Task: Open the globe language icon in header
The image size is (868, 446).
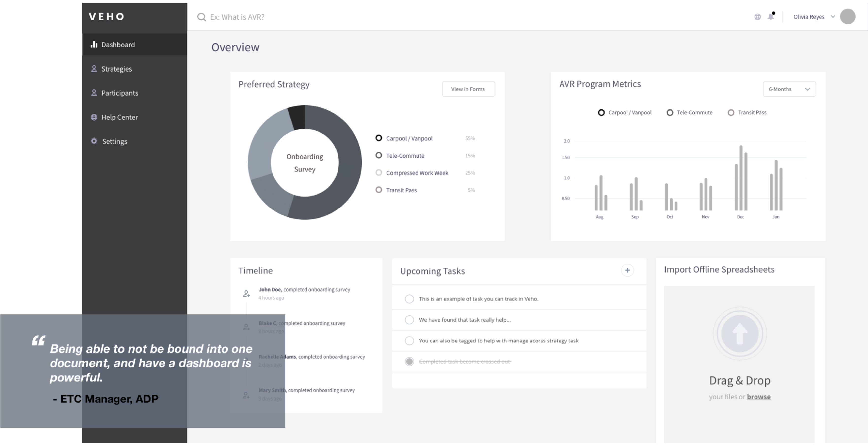Action: tap(757, 17)
